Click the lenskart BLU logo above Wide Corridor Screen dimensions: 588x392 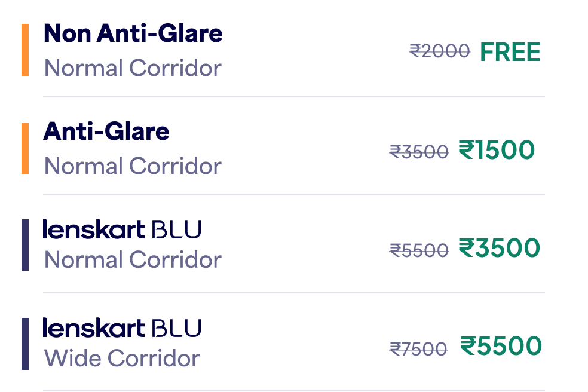pyautogui.click(x=121, y=327)
